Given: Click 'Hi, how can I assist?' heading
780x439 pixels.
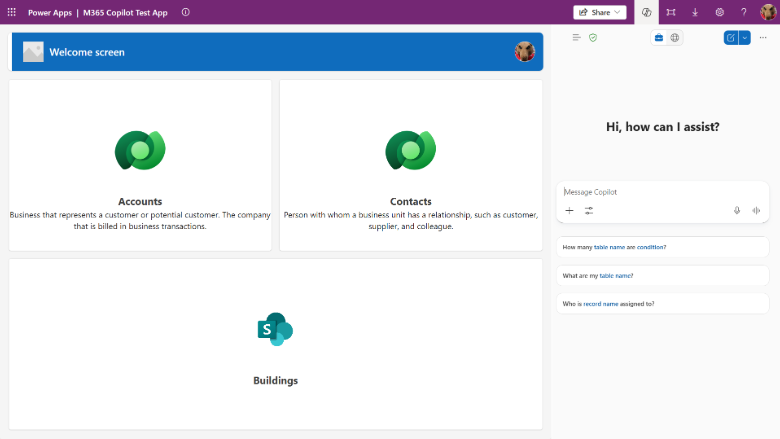Looking at the screenshot, I should click(663, 127).
